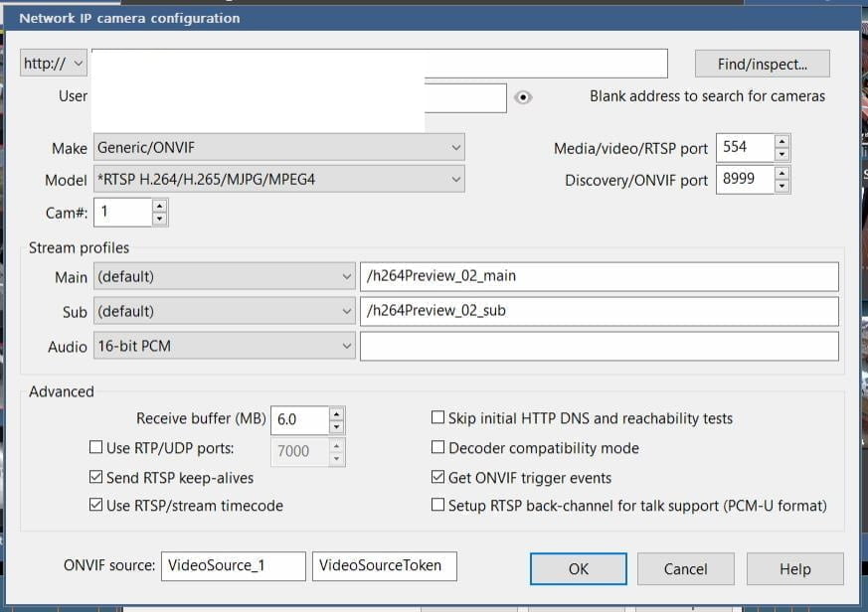Image resolution: width=868 pixels, height=612 pixels.
Task: Increase the Media/video/RTSP port value
Action: click(781, 142)
